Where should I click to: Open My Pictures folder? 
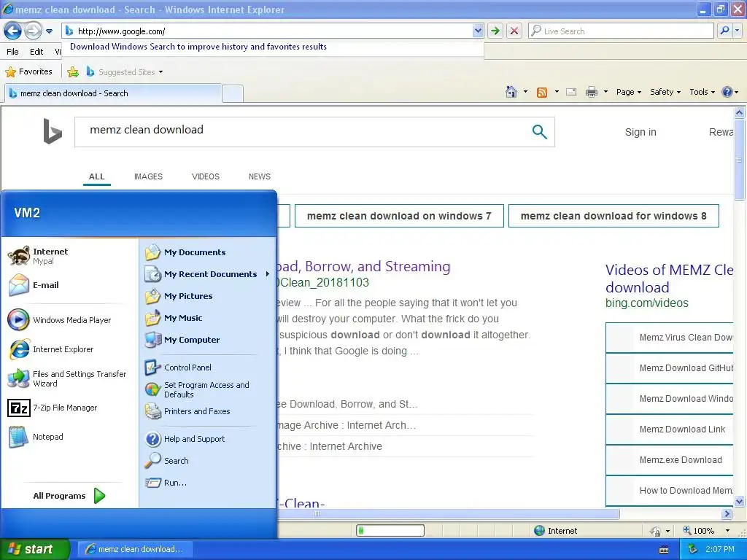pos(208,296)
